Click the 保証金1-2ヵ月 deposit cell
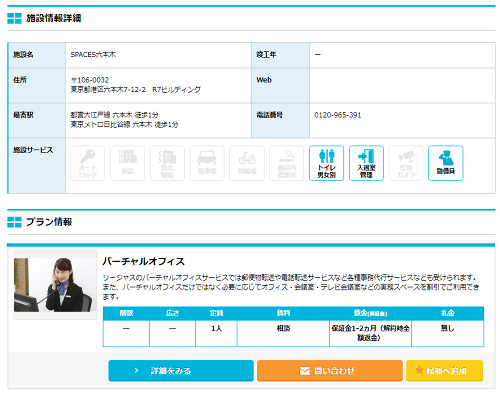This screenshot has height=394, width=500. tap(370, 333)
